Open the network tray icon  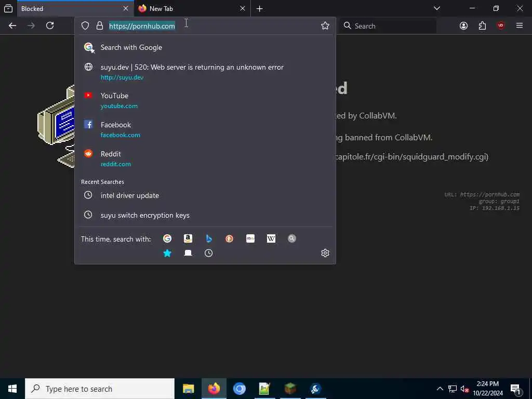pyautogui.click(x=453, y=389)
